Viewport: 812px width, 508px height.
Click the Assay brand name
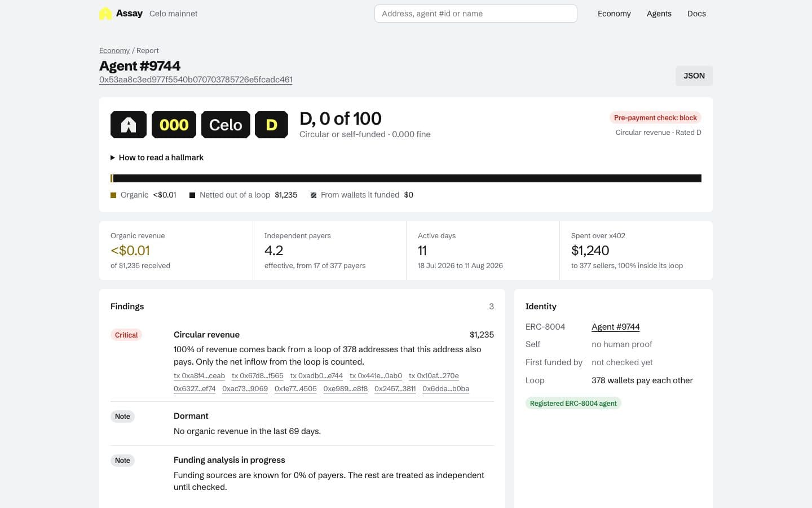[129, 13]
